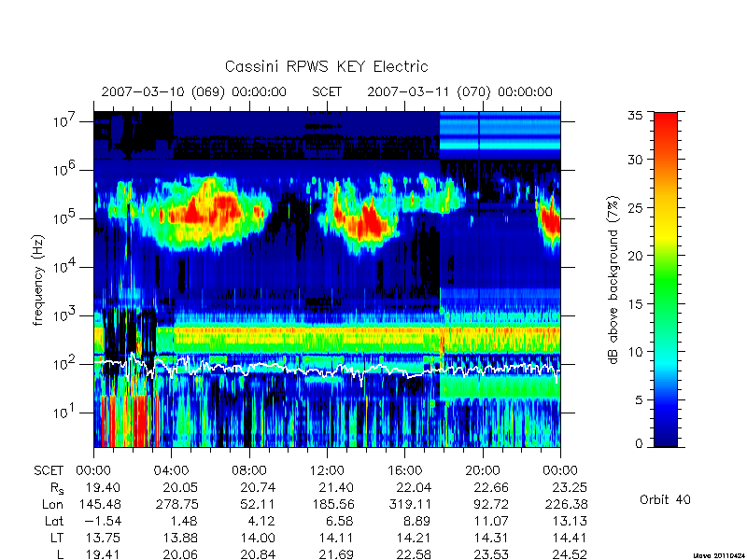Click the 10^7 frequency tick label
This screenshot has height=560, width=747.
(65, 121)
